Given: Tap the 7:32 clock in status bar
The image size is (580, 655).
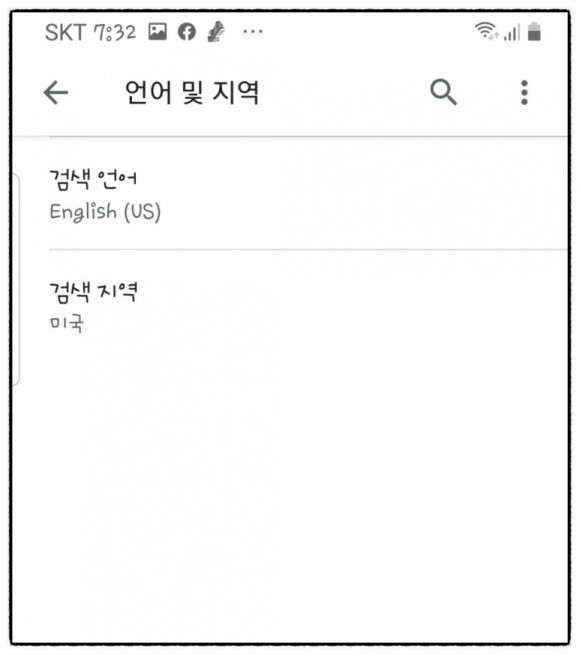Looking at the screenshot, I should click(115, 32).
